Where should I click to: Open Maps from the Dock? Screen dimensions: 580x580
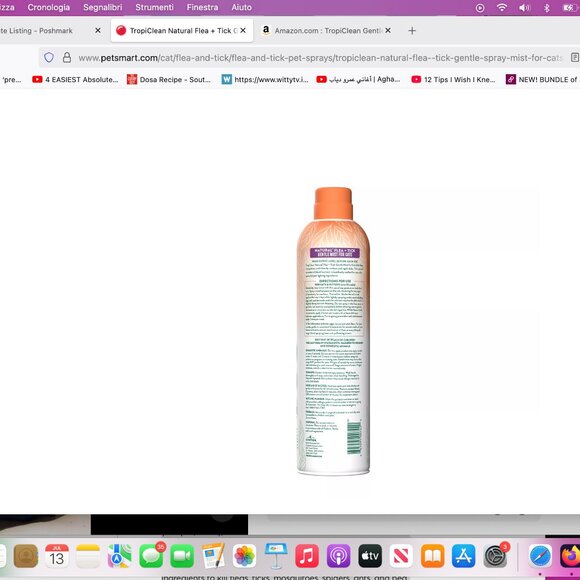point(119,556)
